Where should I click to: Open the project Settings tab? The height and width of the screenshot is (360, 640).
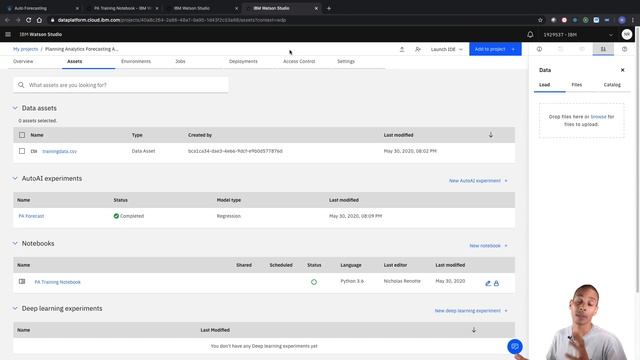[346, 61]
